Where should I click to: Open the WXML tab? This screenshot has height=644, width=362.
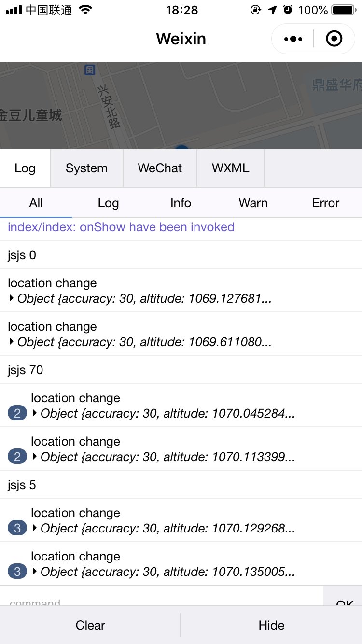click(x=230, y=168)
